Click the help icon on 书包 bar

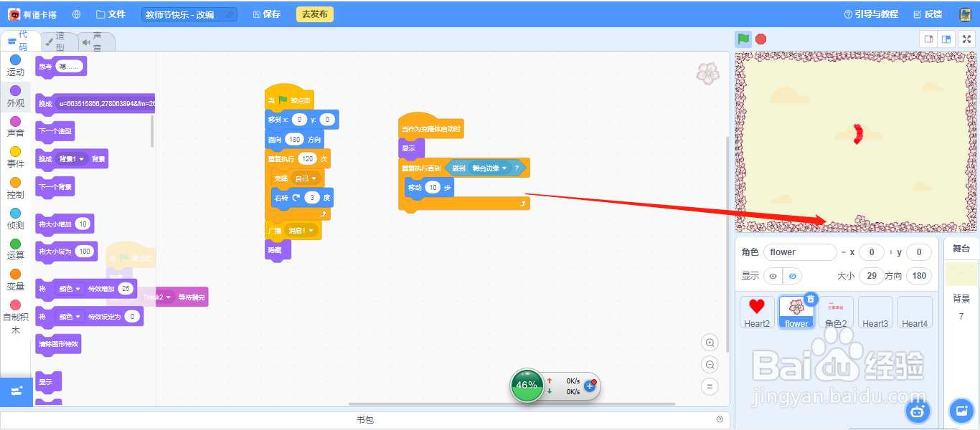pos(720,419)
